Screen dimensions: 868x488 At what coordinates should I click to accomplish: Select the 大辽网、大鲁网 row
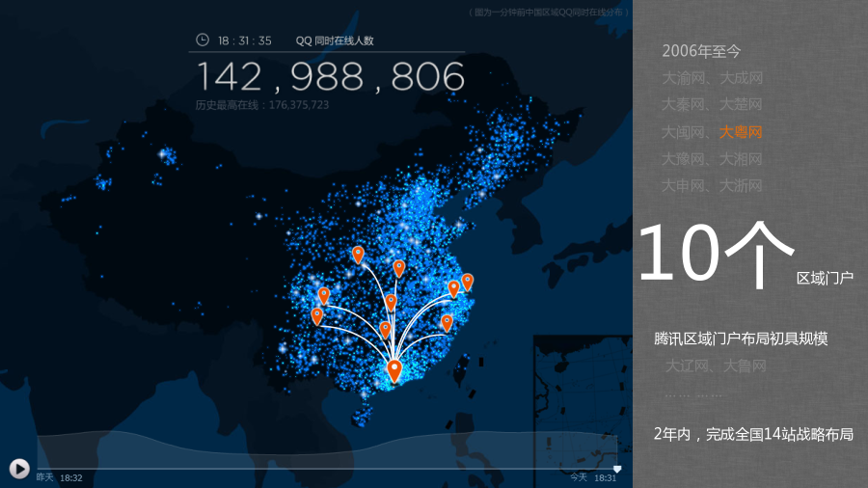click(x=716, y=366)
